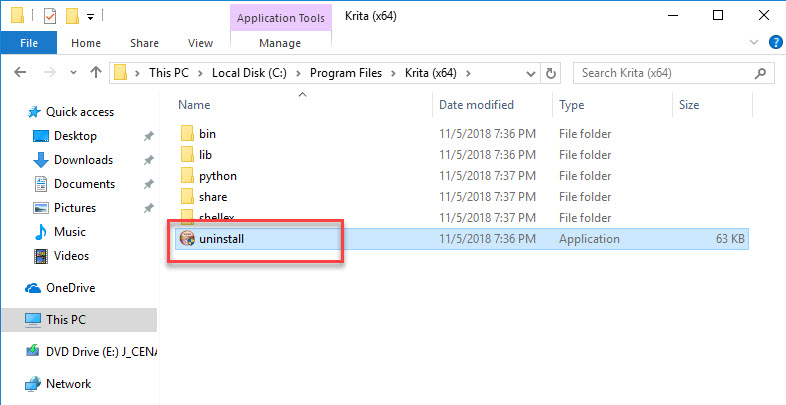786x405 pixels.
Task: Expand the chevron after Program Files in path
Action: 394,74
